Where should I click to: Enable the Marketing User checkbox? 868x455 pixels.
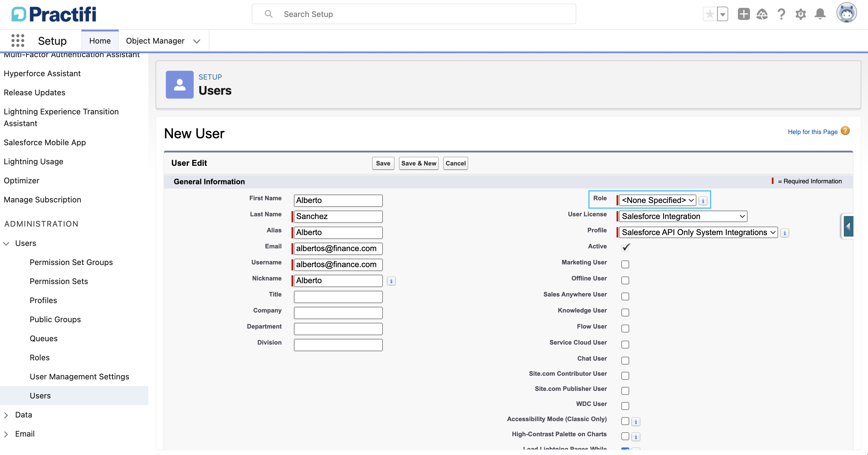[625, 264]
